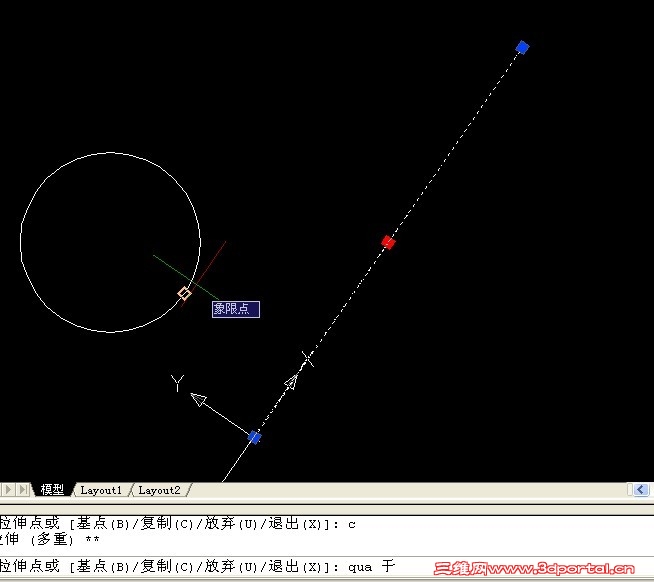Click the next-tab arrow beside layout tabs
Viewport: 654px width, 582px height.
8,489
